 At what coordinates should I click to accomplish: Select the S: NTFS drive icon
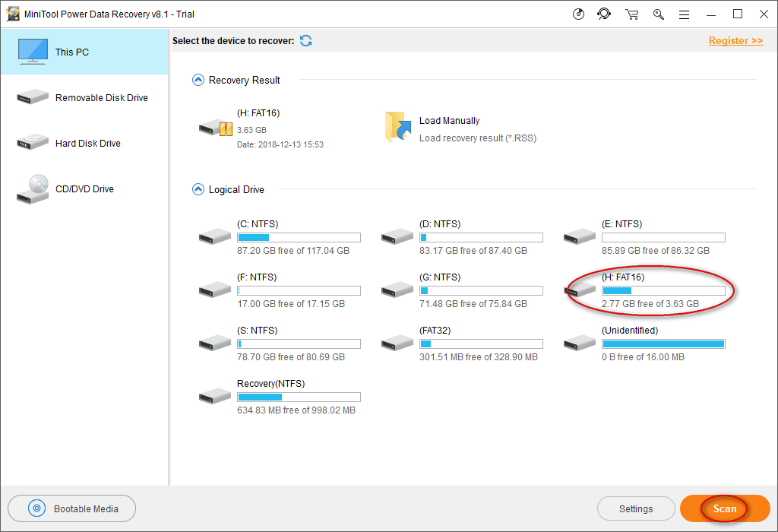[215, 343]
